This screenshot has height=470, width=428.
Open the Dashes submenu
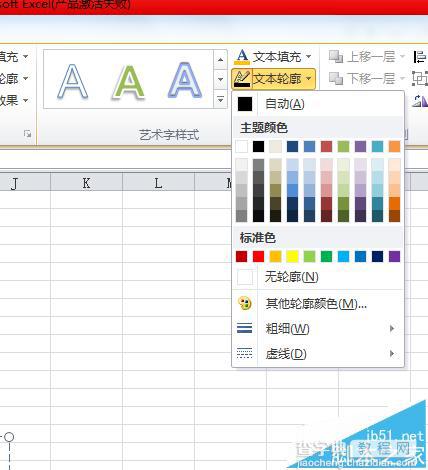(318, 354)
